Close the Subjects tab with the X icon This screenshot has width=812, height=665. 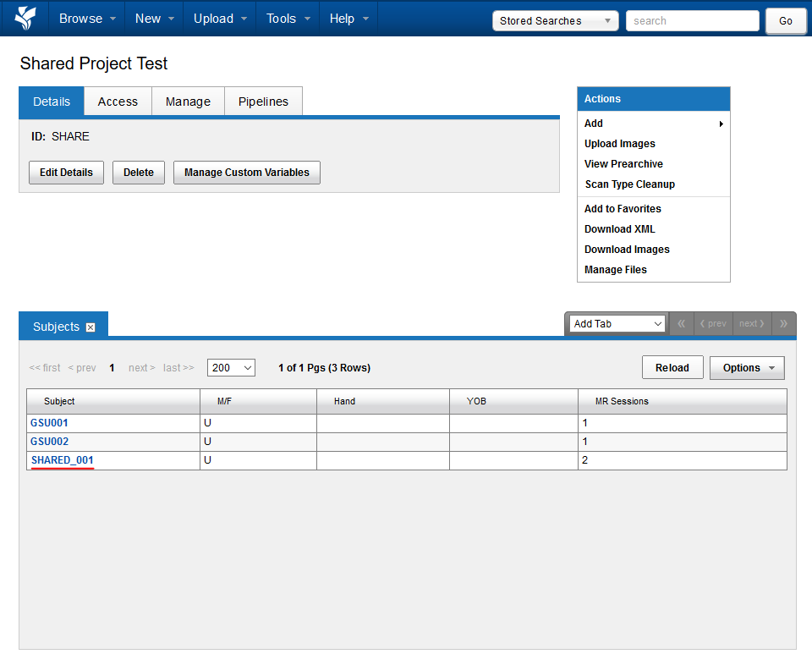point(91,327)
